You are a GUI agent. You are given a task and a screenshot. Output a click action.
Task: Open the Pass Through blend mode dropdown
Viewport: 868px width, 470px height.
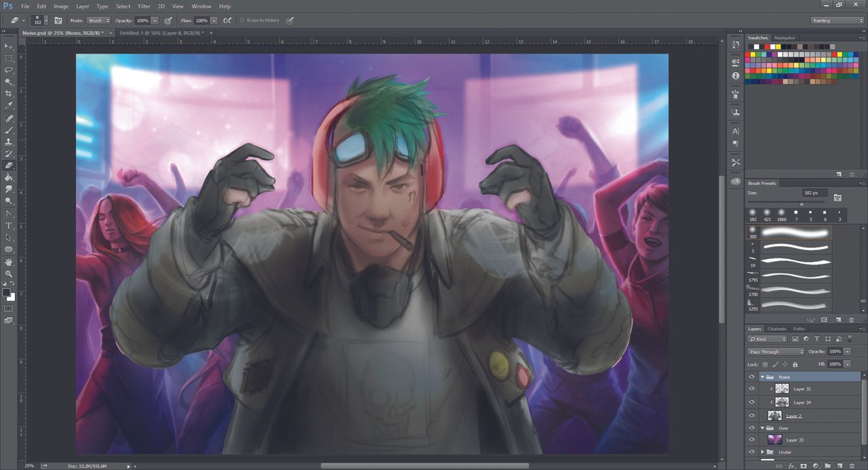776,351
